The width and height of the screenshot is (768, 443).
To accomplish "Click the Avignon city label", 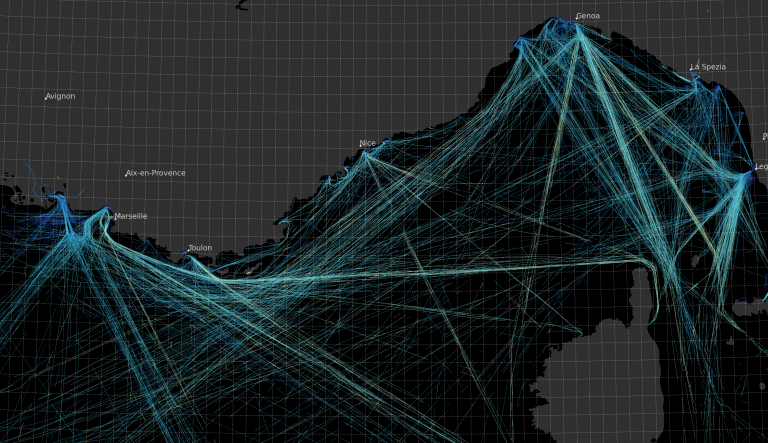I will (61, 96).
